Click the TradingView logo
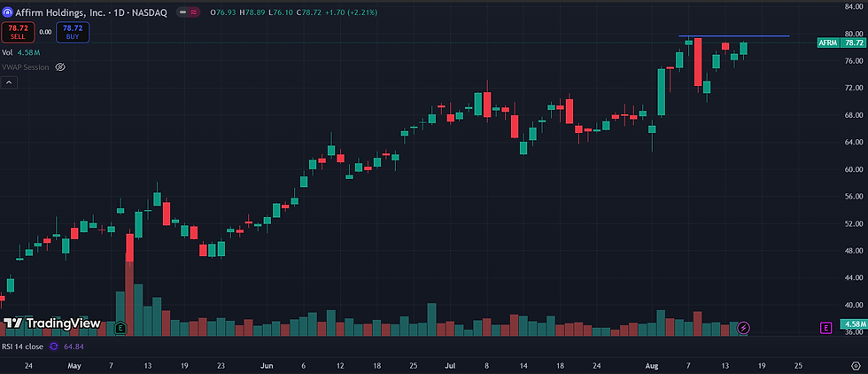Viewport: 868px width, 374px height. pos(52,323)
